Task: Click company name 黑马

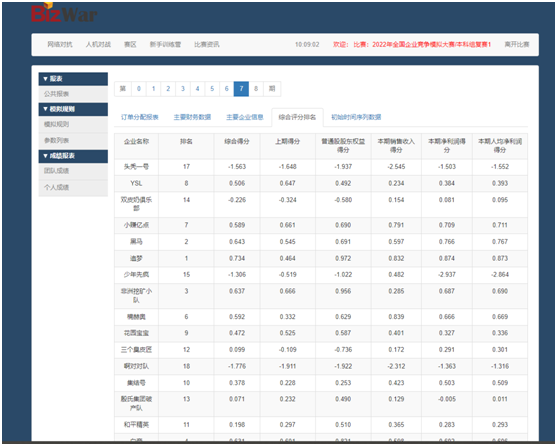Action: [136, 241]
